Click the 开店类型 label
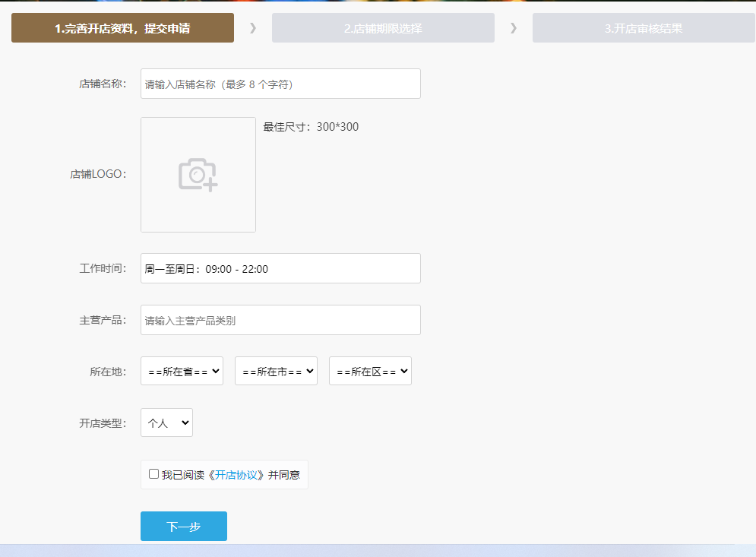Image resolution: width=756 pixels, height=557 pixels. click(x=102, y=423)
